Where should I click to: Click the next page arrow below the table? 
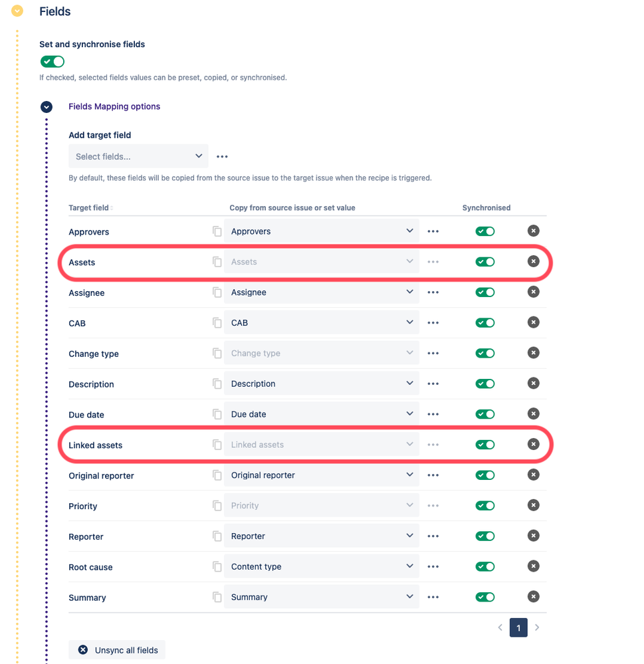click(536, 627)
